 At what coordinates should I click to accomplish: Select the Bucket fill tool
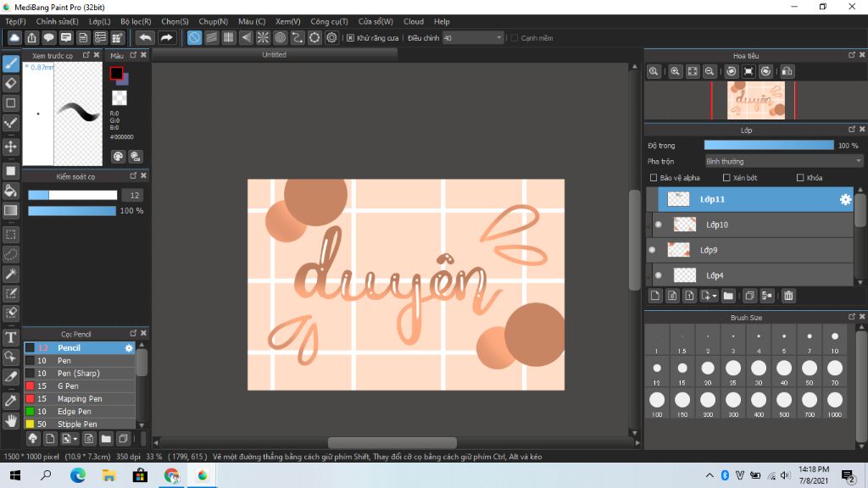10,191
